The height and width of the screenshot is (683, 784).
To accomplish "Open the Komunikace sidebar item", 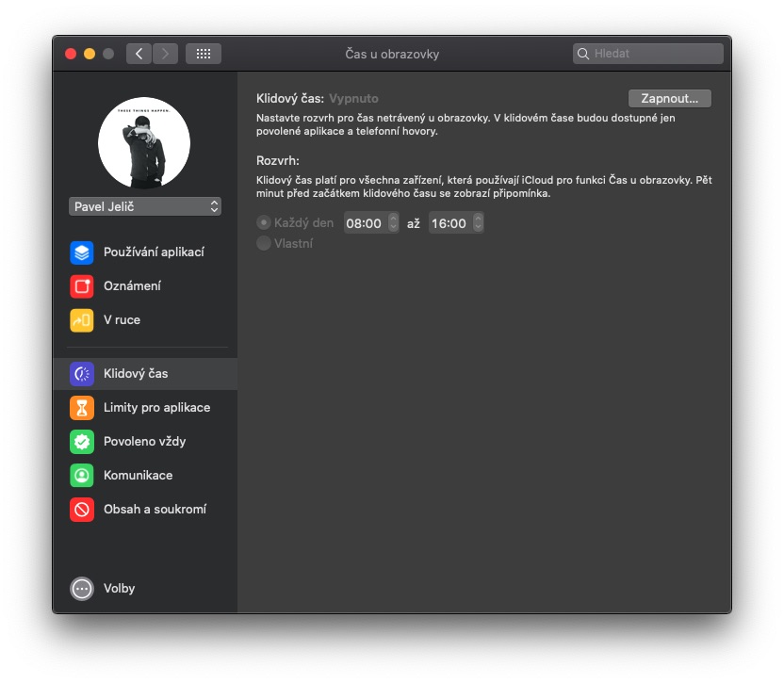I will click(x=145, y=476).
